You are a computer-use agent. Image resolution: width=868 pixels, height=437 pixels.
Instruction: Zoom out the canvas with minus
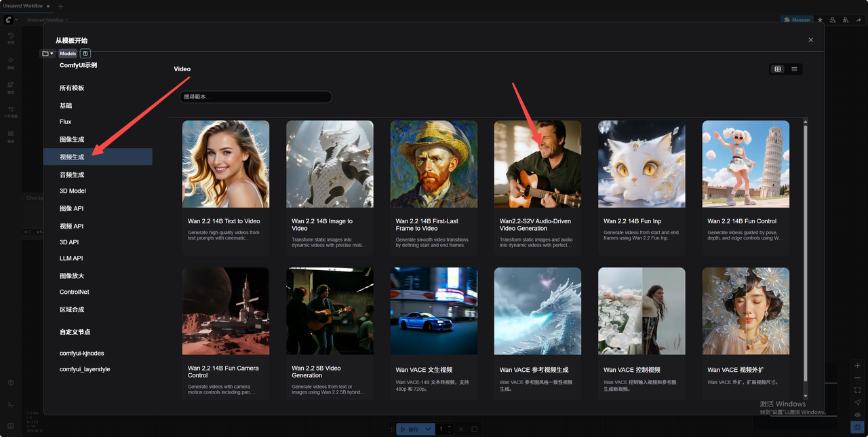[x=858, y=378]
